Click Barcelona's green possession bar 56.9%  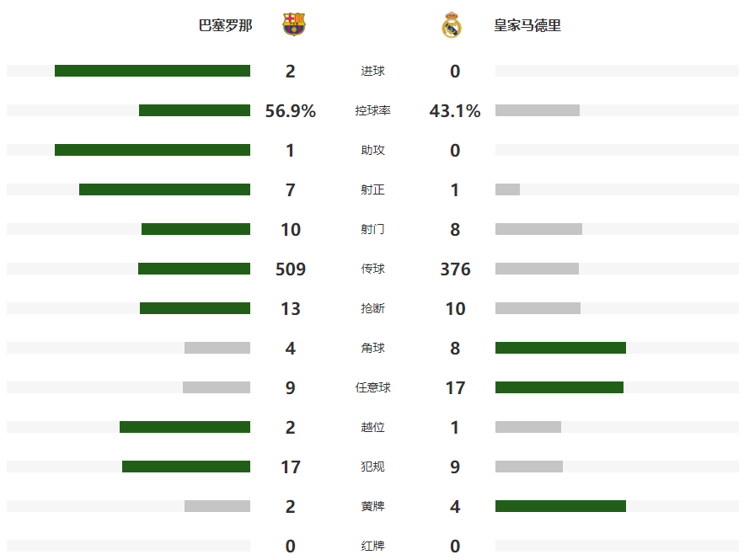click(x=195, y=110)
